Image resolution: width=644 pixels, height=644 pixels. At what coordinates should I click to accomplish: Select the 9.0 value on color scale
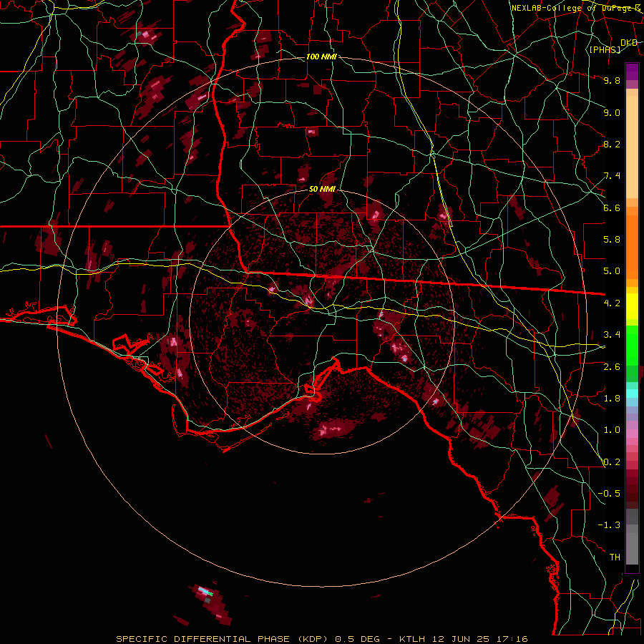point(612,112)
